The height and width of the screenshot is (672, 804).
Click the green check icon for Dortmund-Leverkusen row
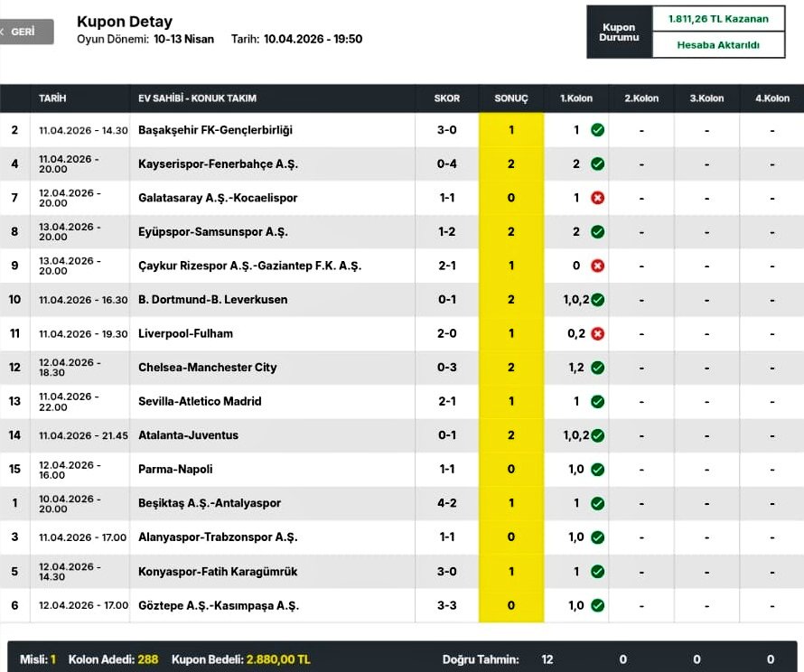point(597,299)
